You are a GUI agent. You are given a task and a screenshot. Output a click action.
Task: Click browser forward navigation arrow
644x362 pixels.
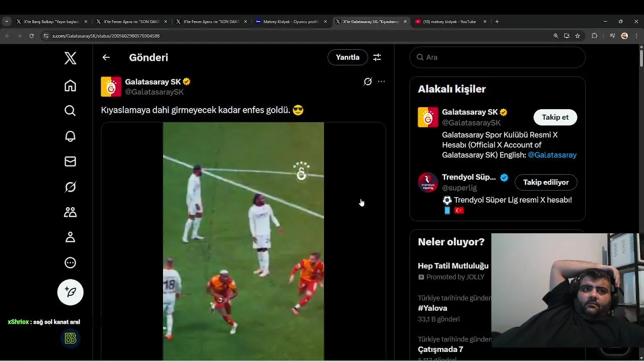(20, 36)
